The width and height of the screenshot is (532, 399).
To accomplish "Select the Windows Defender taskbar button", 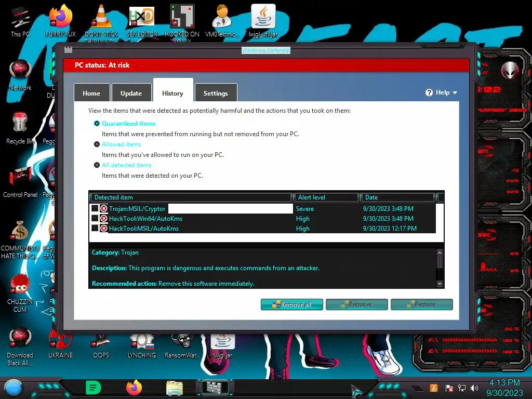I will click(x=215, y=388).
